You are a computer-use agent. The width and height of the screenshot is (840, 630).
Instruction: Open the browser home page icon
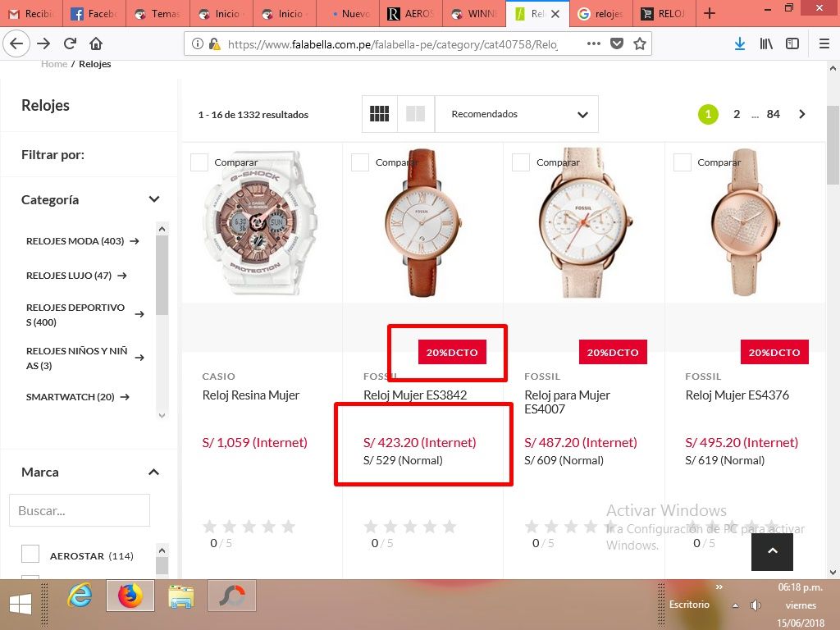(x=96, y=44)
